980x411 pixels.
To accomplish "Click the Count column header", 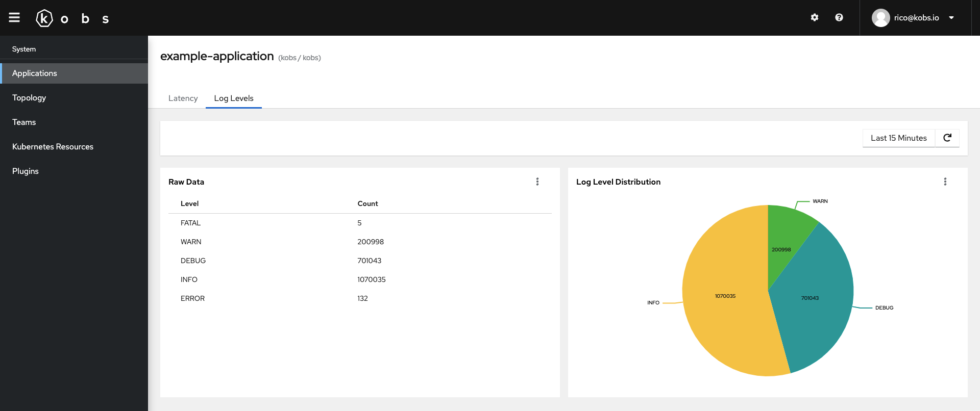I will 367,203.
